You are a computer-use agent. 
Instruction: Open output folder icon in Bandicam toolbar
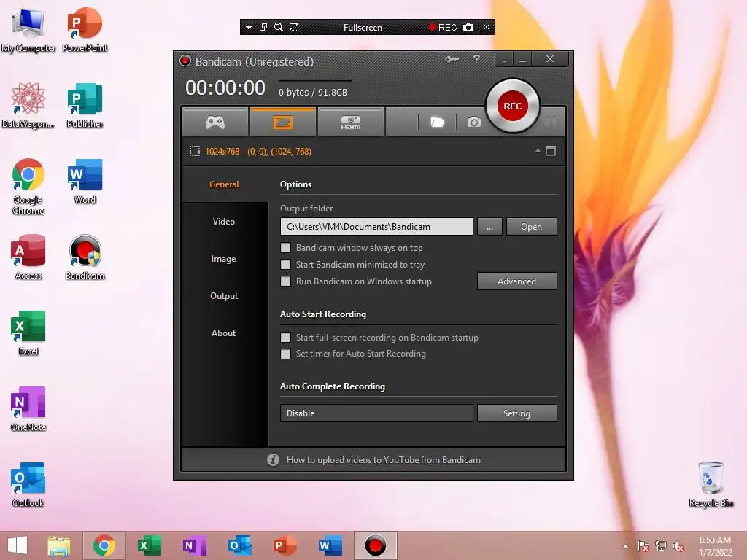(437, 122)
